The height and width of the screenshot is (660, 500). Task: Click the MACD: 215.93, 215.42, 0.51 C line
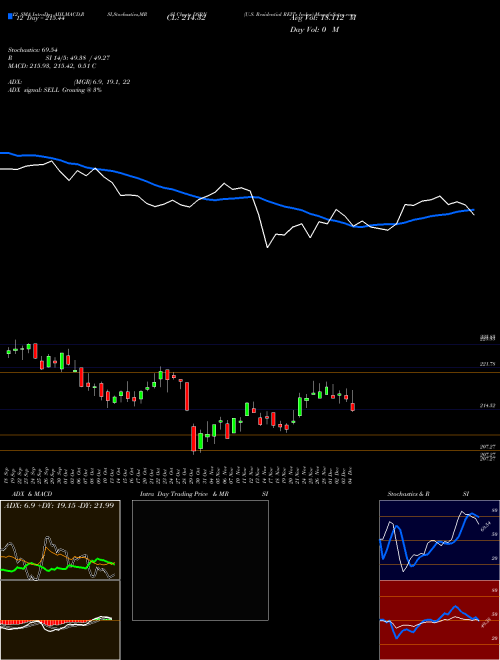coord(52,66)
